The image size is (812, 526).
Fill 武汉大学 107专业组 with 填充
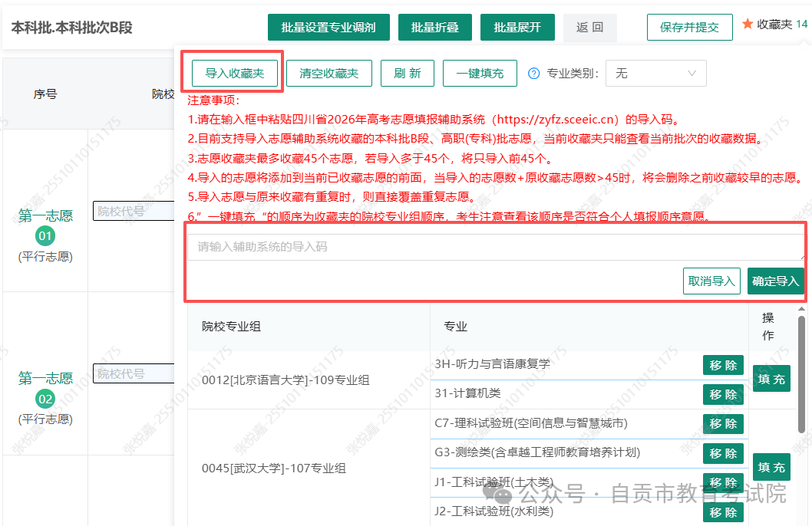771,467
